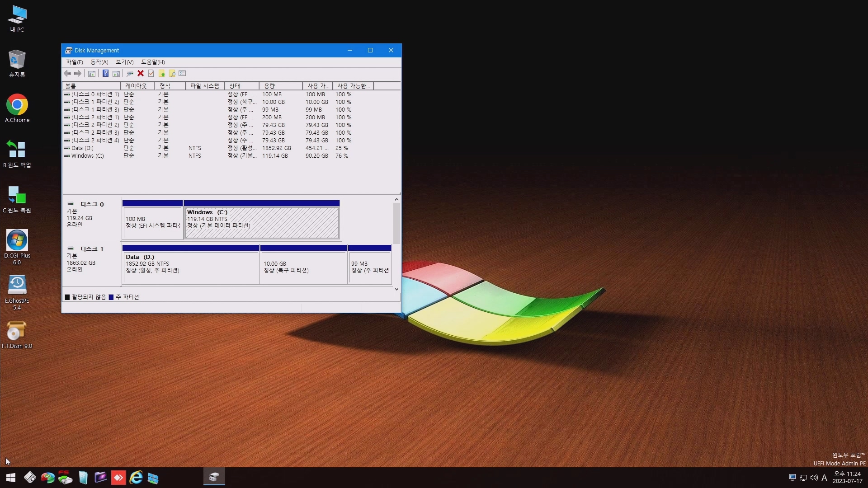868x488 pixels.
Task: Click the blue windows grid taskbar icon
Action: pos(153,478)
